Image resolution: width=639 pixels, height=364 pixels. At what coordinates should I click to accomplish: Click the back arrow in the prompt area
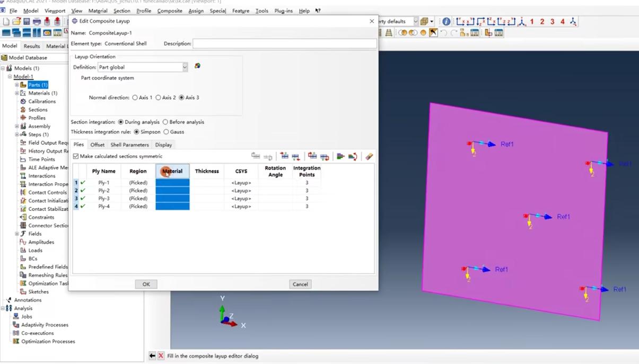pos(152,356)
